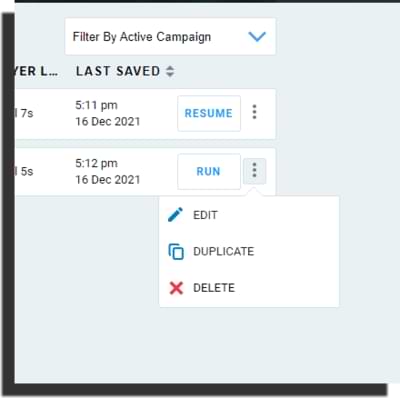Image resolution: width=400 pixels, height=398 pixels.
Task: Click the 5s duration in second row
Action: (27, 171)
